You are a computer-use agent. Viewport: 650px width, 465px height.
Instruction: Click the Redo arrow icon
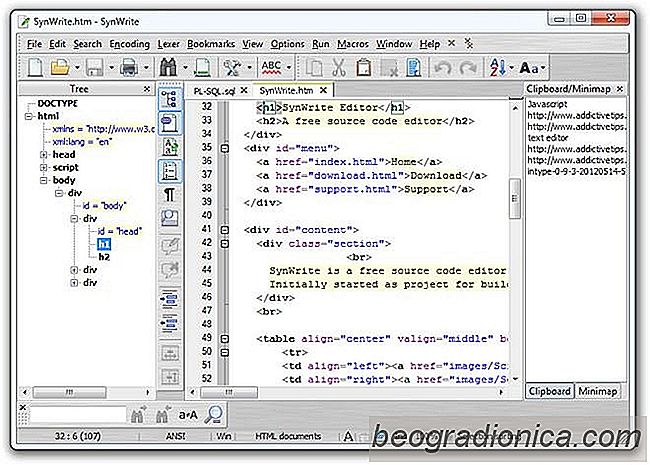tap(467, 67)
